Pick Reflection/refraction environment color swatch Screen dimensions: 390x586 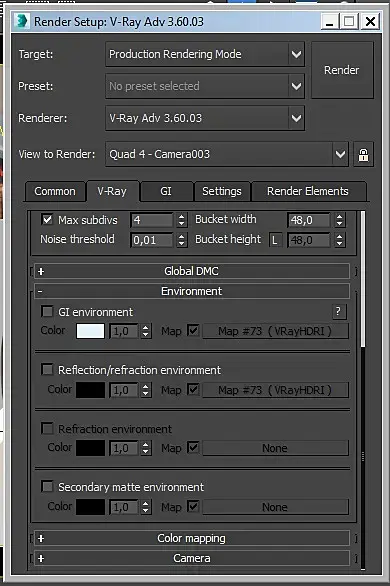click(x=90, y=390)
